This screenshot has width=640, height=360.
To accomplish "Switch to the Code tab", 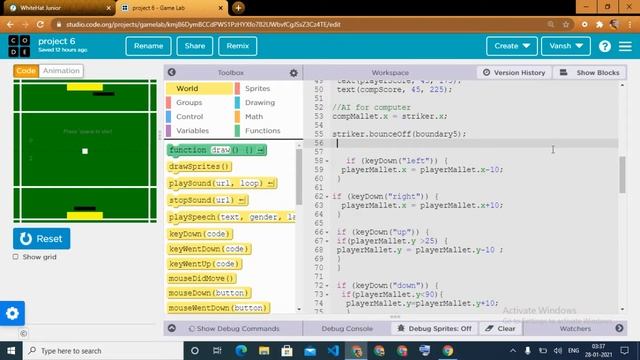I will 26,71.
